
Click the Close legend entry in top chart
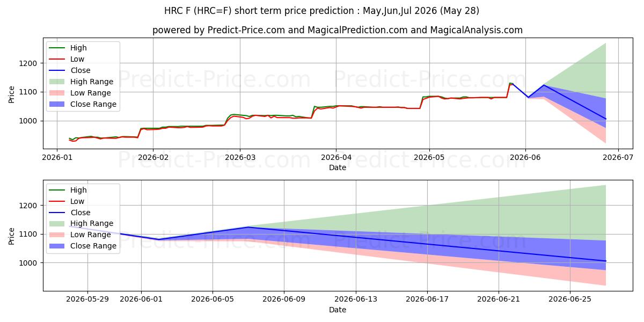click(70, 70)
